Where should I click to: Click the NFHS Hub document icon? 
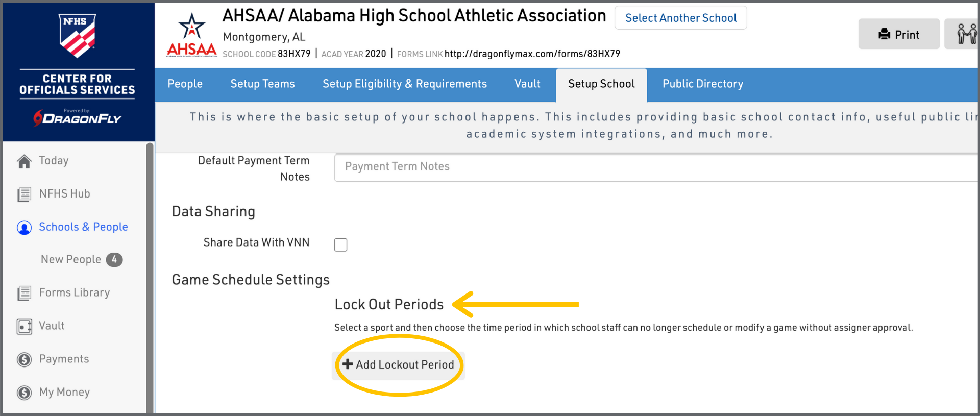click(24, 194)
